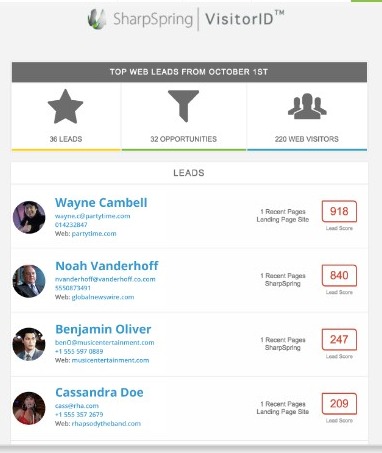Click the musicentertainment.com web link
The height and width of the screenshot is (453, 382).
tap(110, 360)
